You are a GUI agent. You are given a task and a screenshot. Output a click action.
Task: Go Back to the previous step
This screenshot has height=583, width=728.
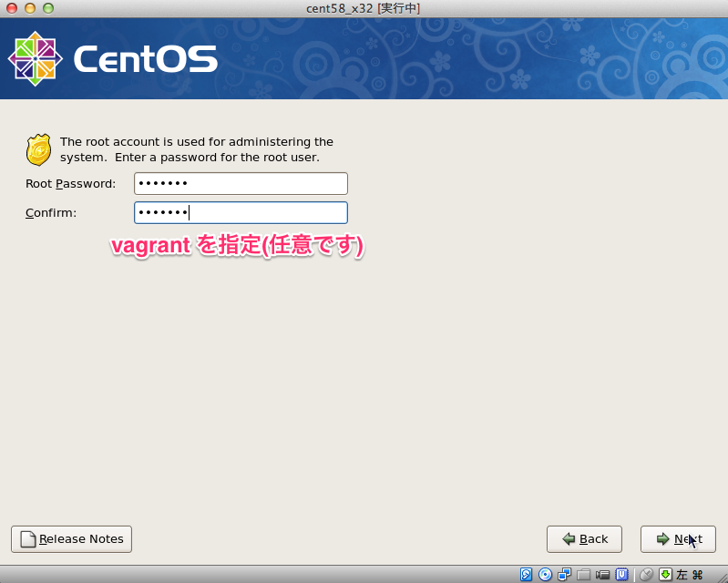[x=584, y=539]
